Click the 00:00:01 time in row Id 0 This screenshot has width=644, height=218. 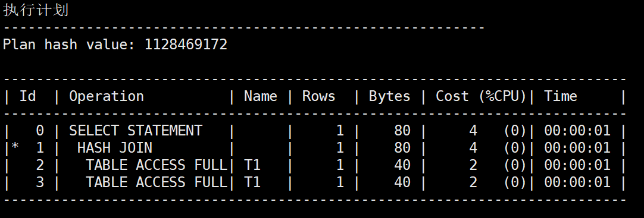577,131
